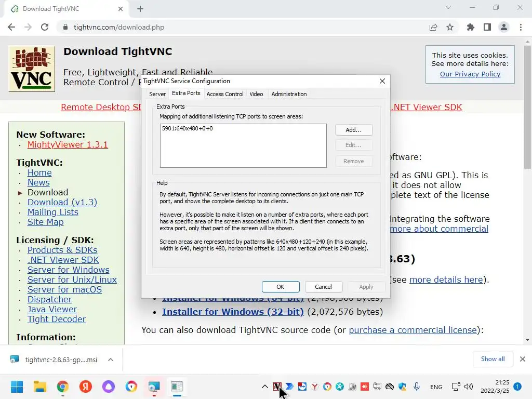
Task: Open Yandex browser from taskbar
Action: point(86,387)
